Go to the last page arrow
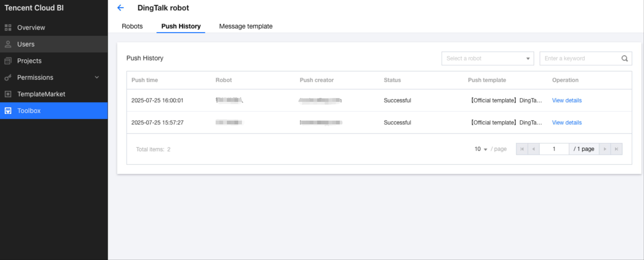This screenshot has width=644, height=260. [616, 149]
